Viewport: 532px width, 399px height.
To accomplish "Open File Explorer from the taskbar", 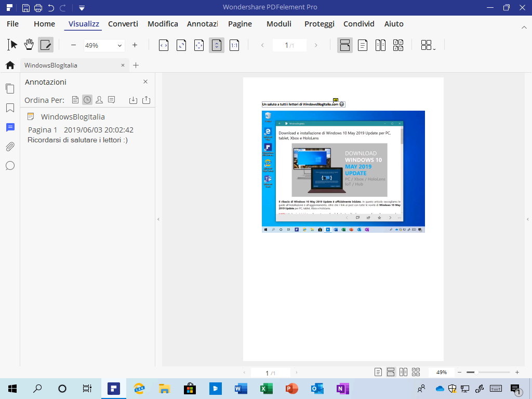I will pos(164,389).
